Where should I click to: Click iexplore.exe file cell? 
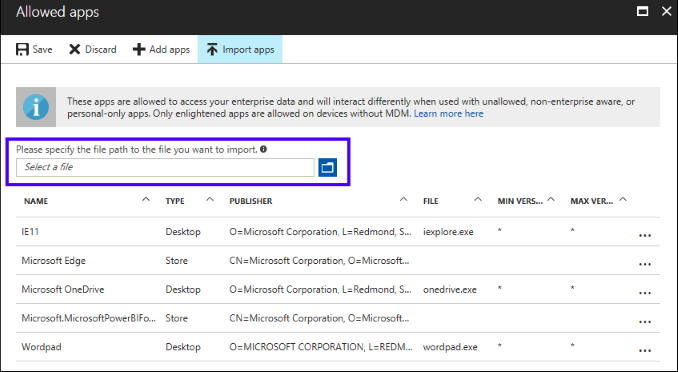click(x=448, y=232)
